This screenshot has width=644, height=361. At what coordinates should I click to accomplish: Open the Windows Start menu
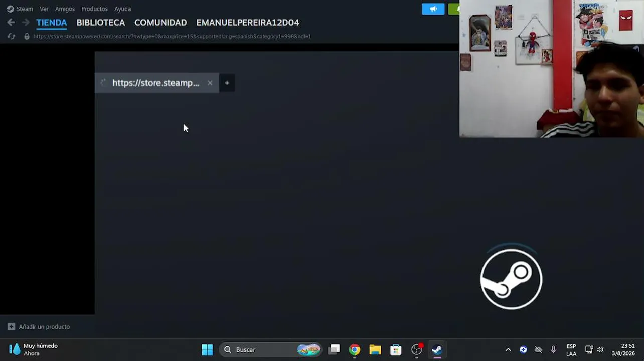point(207,350)
